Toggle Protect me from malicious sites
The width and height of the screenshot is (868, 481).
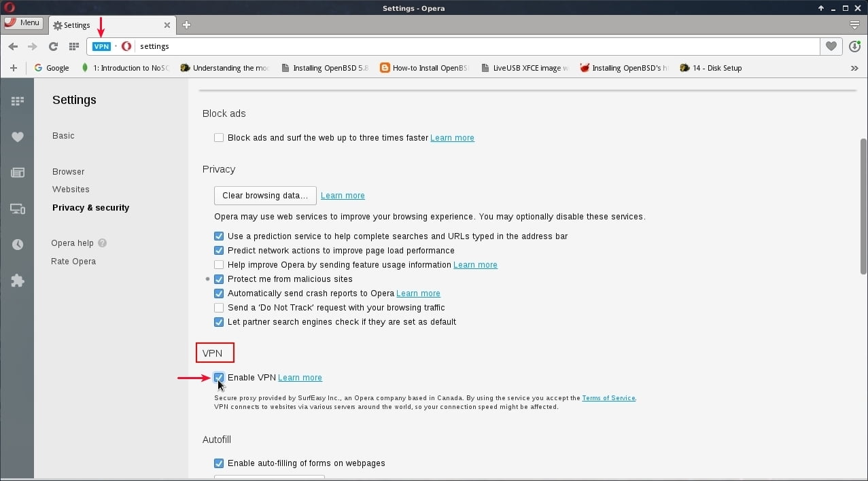tap(219, 279)
